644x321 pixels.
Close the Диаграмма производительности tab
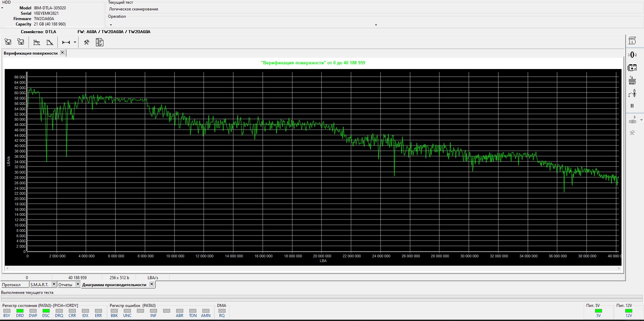[x=152, y=284]
